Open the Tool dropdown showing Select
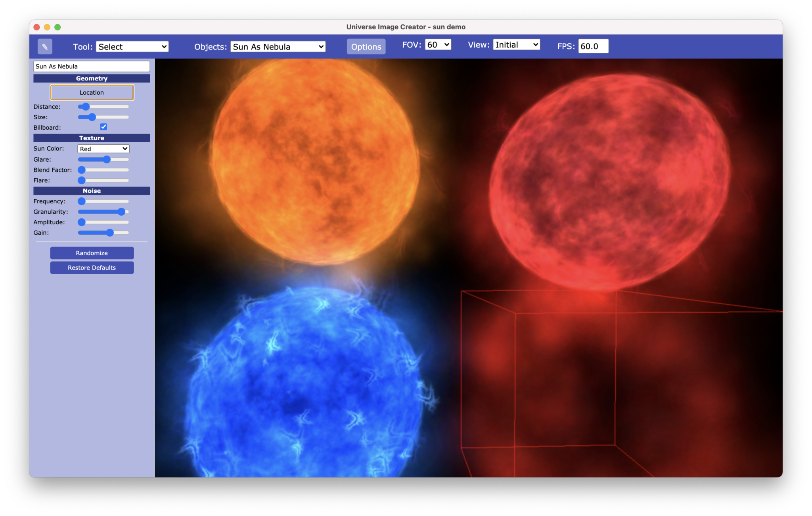This screenshot has height=516, width=812. (x=132, y=46)
